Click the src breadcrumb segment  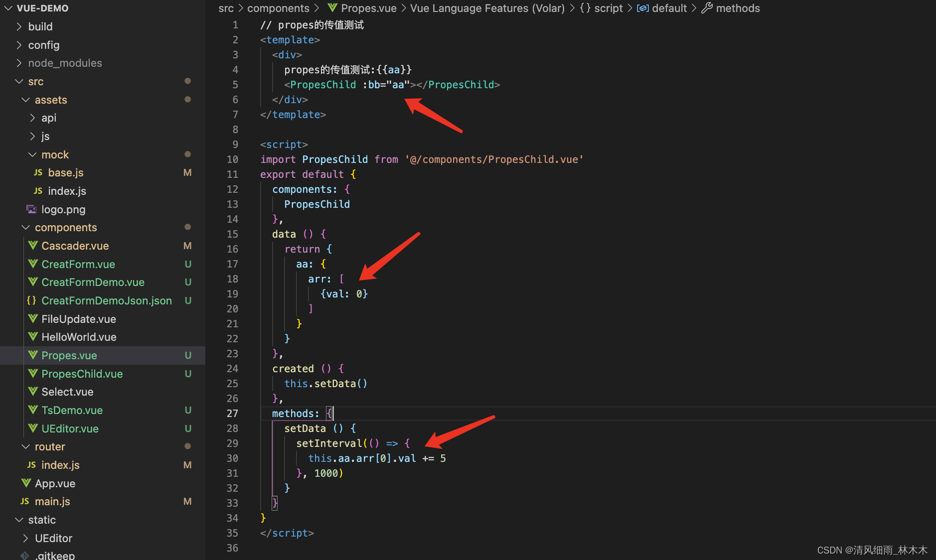226,8
